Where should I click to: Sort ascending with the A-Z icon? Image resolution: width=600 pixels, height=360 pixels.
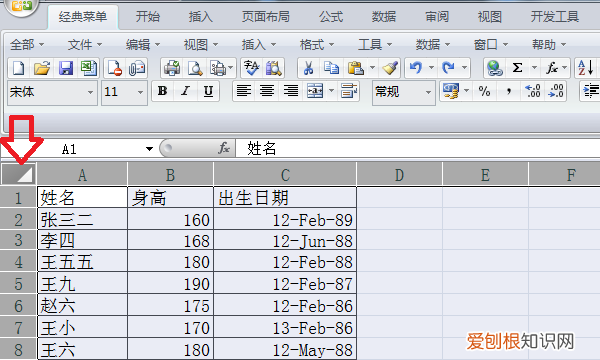coord(586,68)
